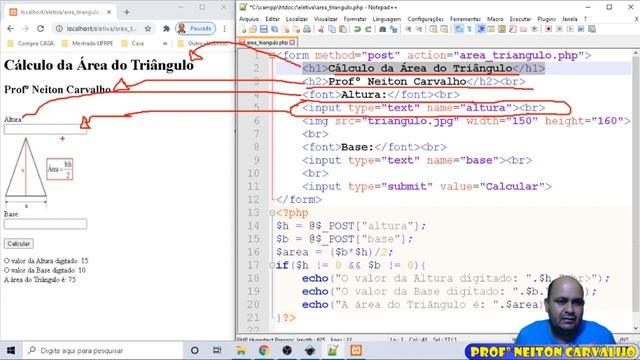Close the area_triangulo.php tab via its red button
The height and width of the screenshot is (360, 640).
click(x=293, y=42)
